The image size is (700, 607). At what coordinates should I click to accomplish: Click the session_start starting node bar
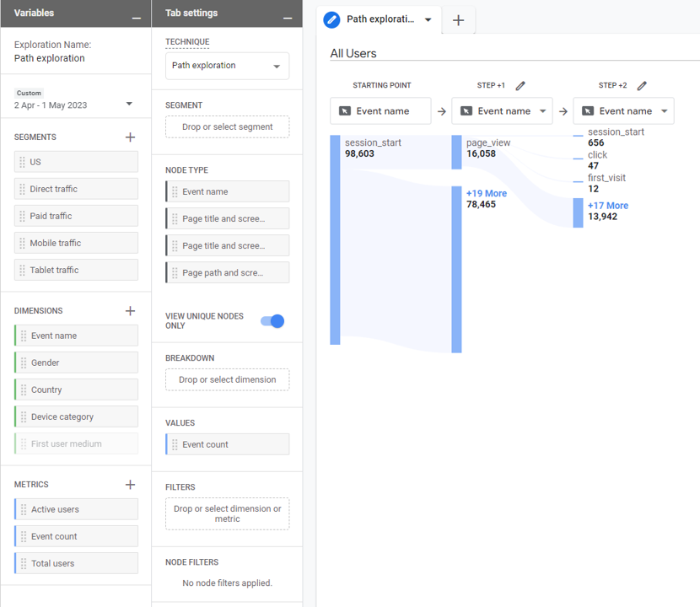tap(335, 239)
